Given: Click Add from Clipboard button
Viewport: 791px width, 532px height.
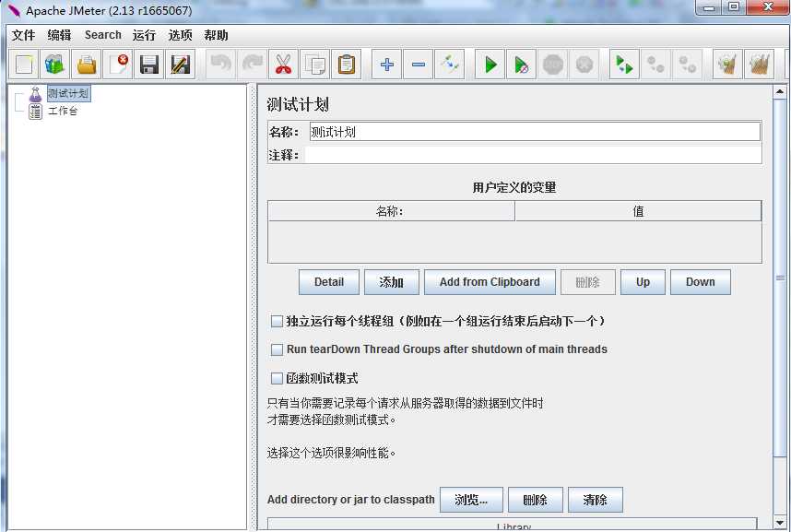Looking at the screenshot, I should (x=490, y=282).
